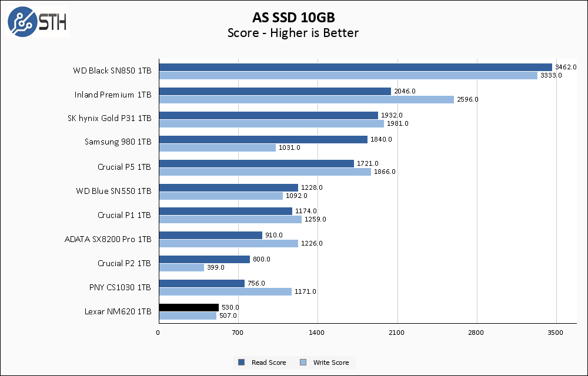
Task: Click the Score - Higher is Better subtitle
Action: click(x=293, y=33)
